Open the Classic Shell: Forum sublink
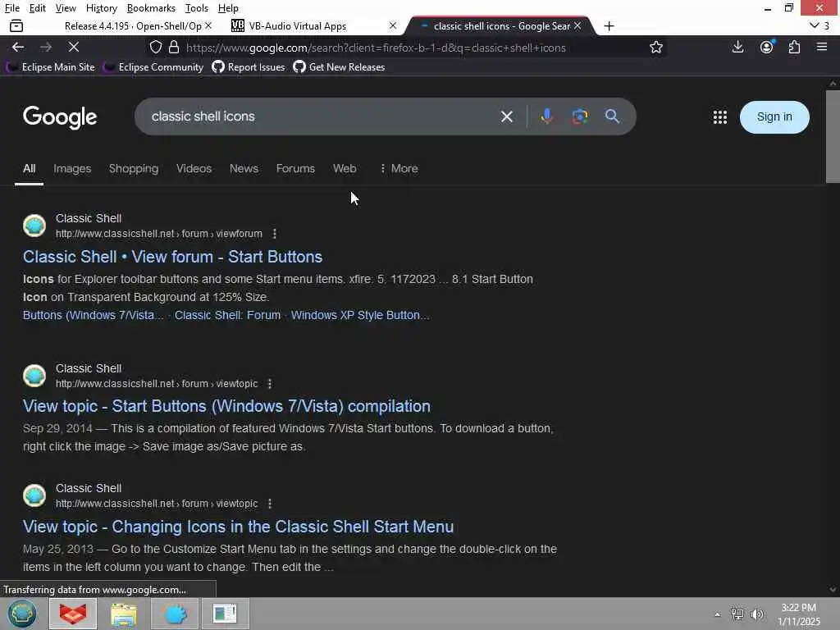The image size is (840, 630). click(x=228, y=315)
